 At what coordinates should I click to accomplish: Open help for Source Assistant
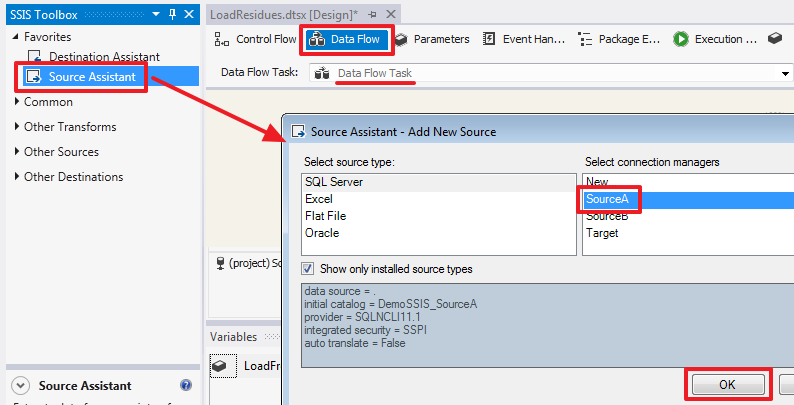tap(186, 385)
